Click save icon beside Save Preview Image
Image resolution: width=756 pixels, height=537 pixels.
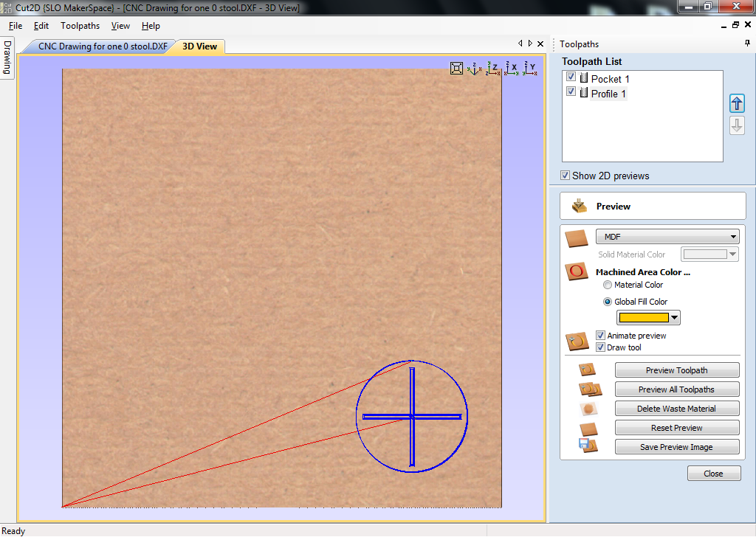(x=588, y=446)
